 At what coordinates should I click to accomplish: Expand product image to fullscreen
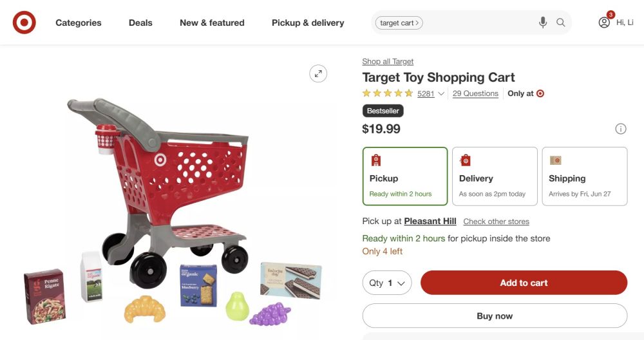(x=318, y=73)
